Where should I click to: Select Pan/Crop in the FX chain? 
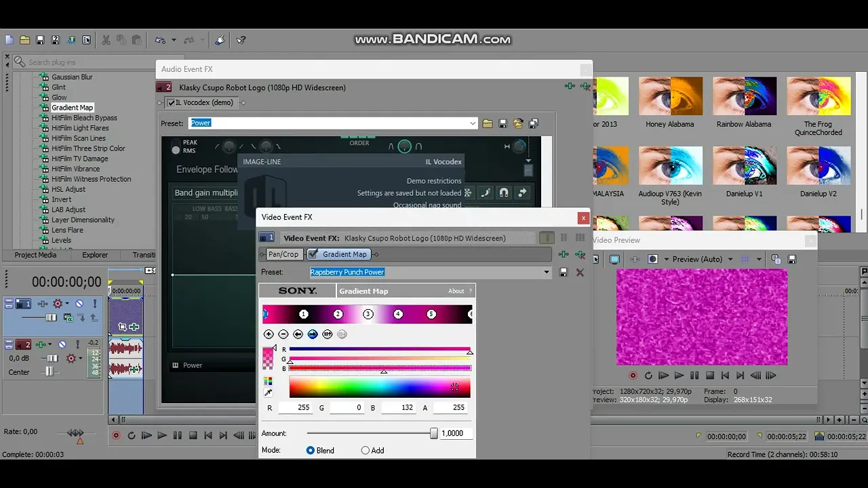click(x=283, y=254)
